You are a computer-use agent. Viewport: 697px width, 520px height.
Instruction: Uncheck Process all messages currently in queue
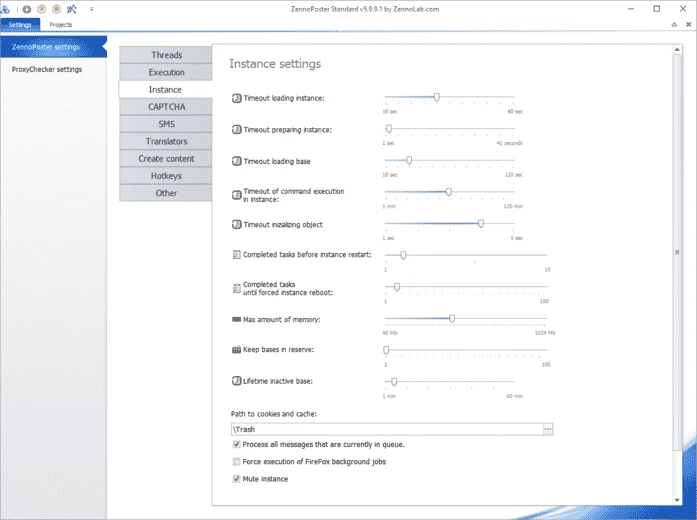(236, 444)
